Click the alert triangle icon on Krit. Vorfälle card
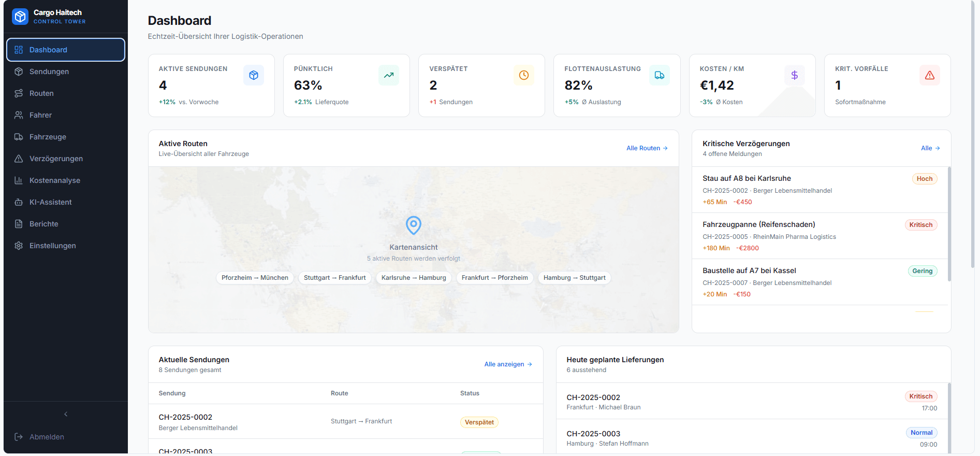 [930, 75]
